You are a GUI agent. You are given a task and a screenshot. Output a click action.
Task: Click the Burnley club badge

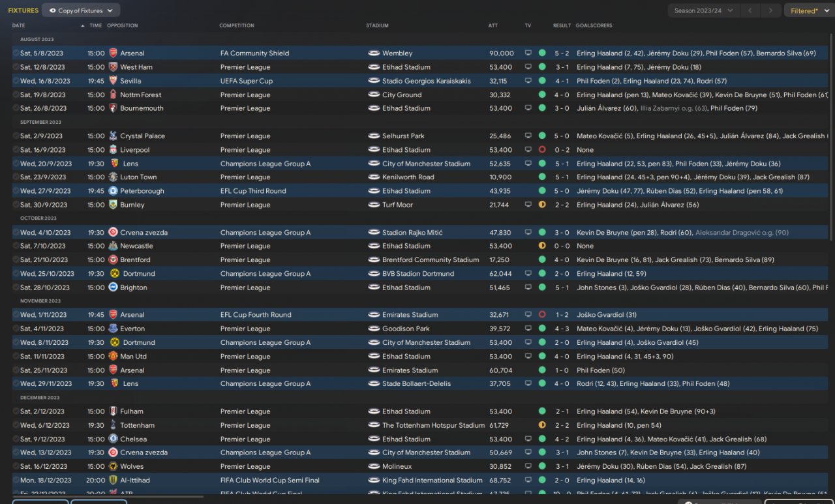(113, 205)
